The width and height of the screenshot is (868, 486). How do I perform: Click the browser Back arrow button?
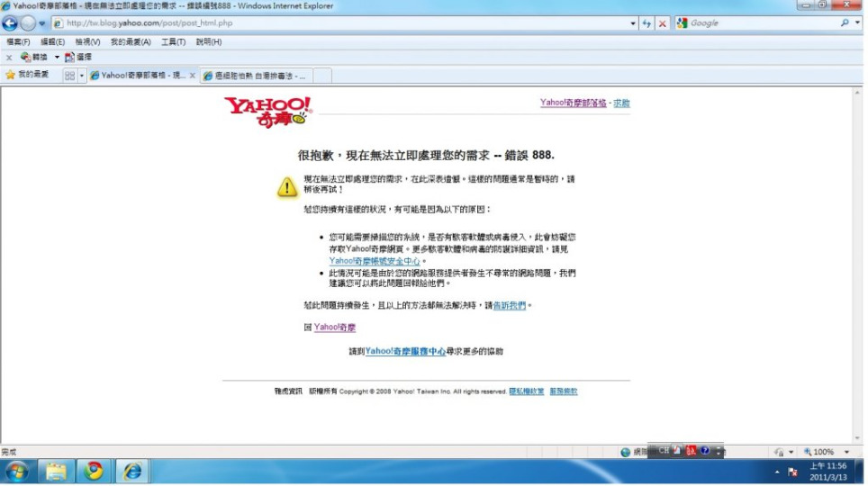(x=11, y=23)
